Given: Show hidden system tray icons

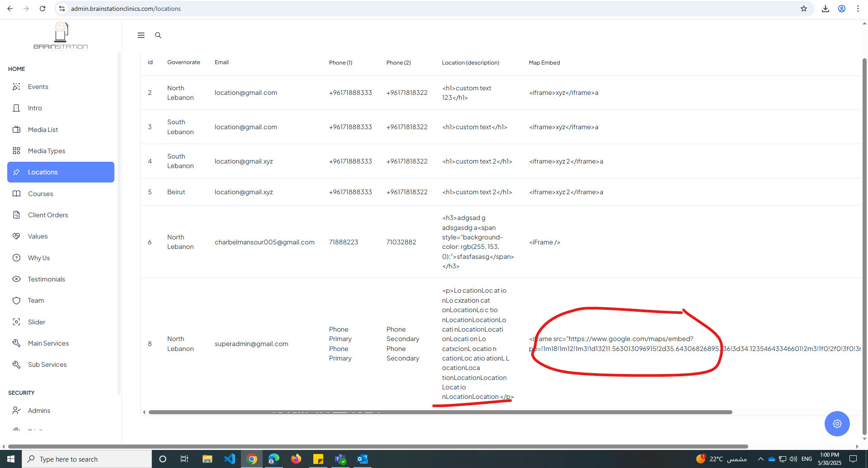Looking at the screenshot, I should pyautogui.click(x=760, y=459).
